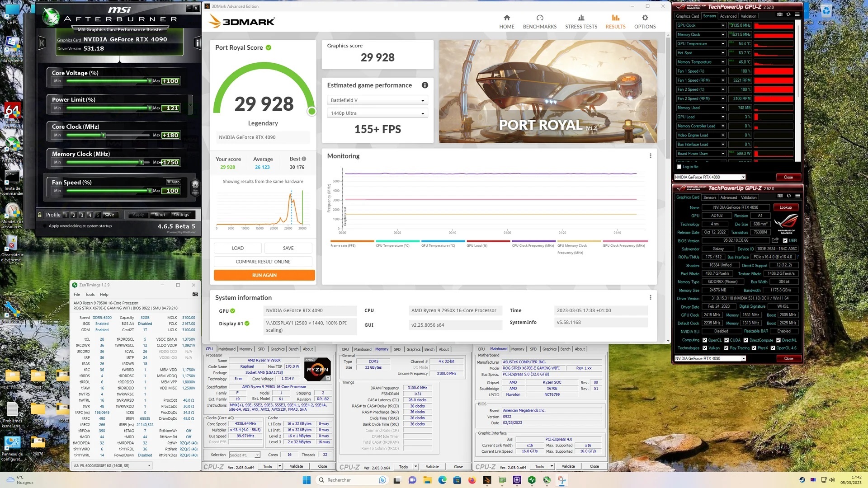868x488 pixels.
Task: Click the Afterburner profile lock icon
Action: click(x=40, y=215)
